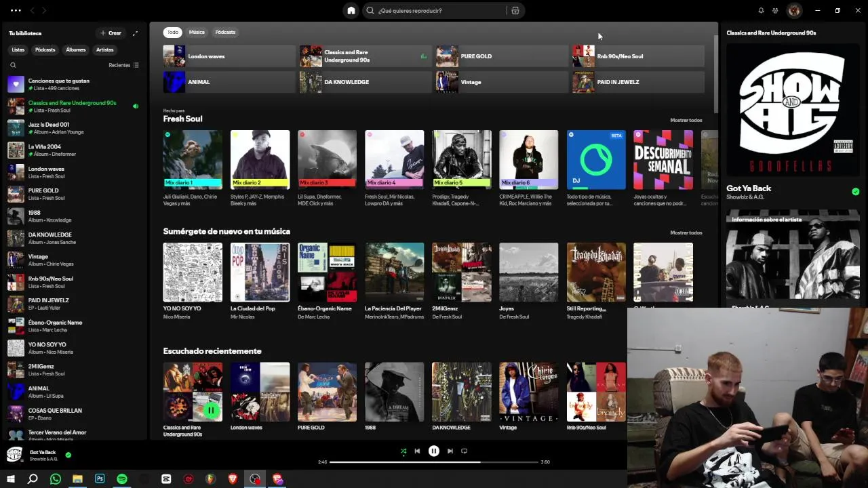Image resolution: width=868 pixels, height=488 pixels.
Task: Filter library by Listas
Action: (18, 49)
